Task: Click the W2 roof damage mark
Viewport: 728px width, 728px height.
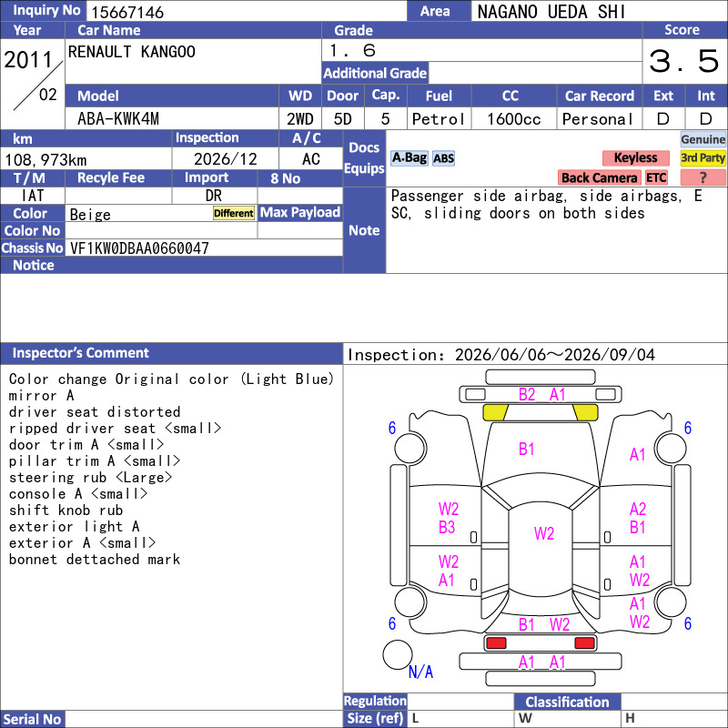Action: 543,533
